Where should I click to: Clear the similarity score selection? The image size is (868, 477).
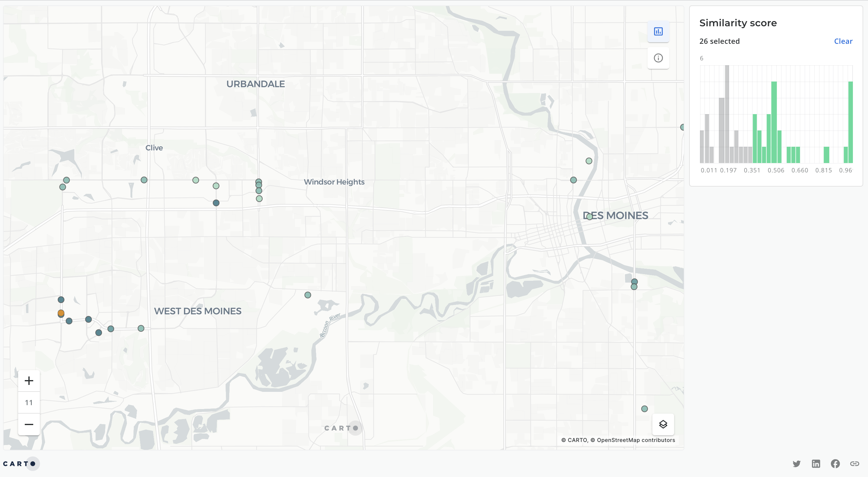coord(843,41)
